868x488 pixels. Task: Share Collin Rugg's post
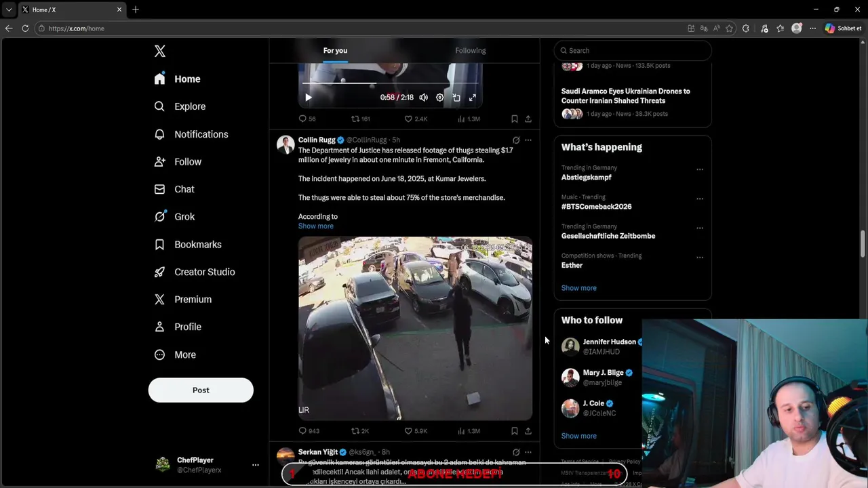coord(528,431)
